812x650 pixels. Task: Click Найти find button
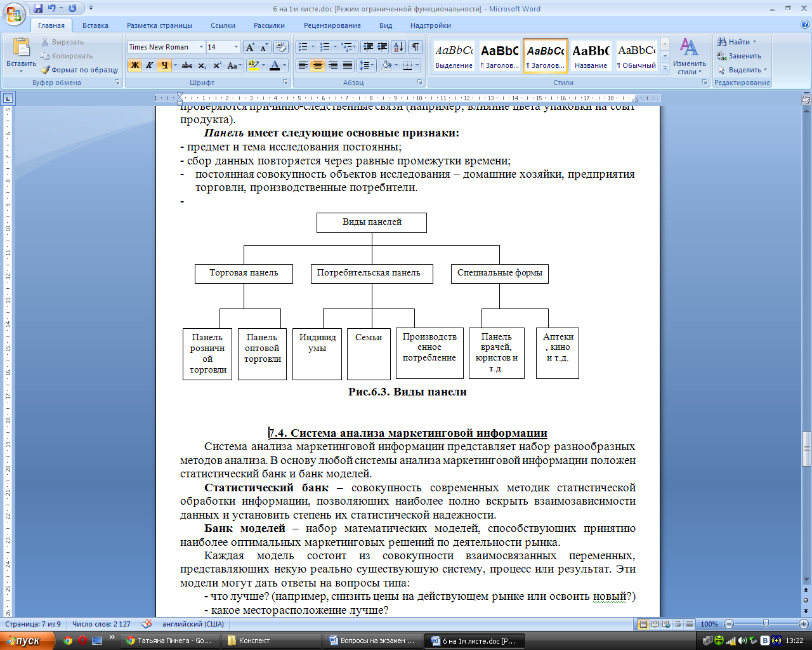[x=737, y=42]
